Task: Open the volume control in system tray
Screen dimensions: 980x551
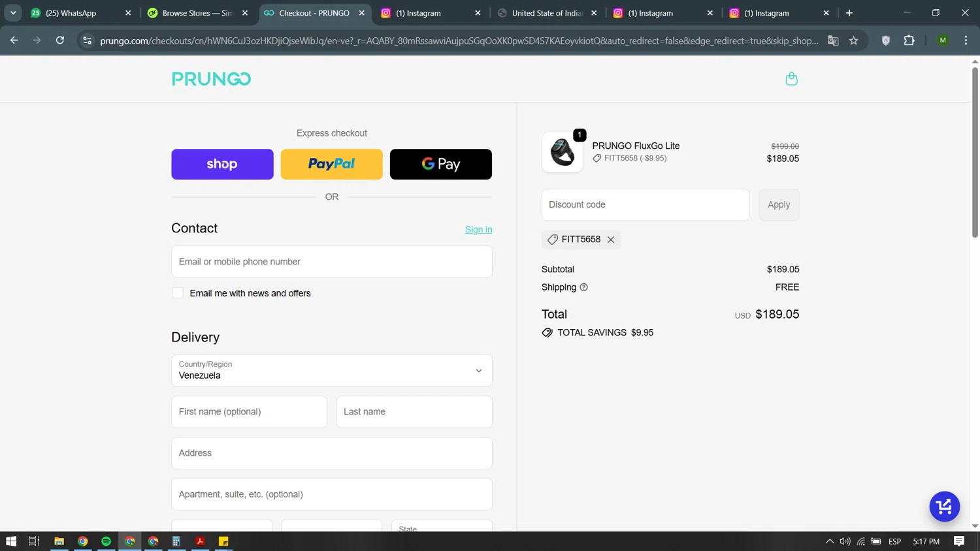Action: point(845,541)
